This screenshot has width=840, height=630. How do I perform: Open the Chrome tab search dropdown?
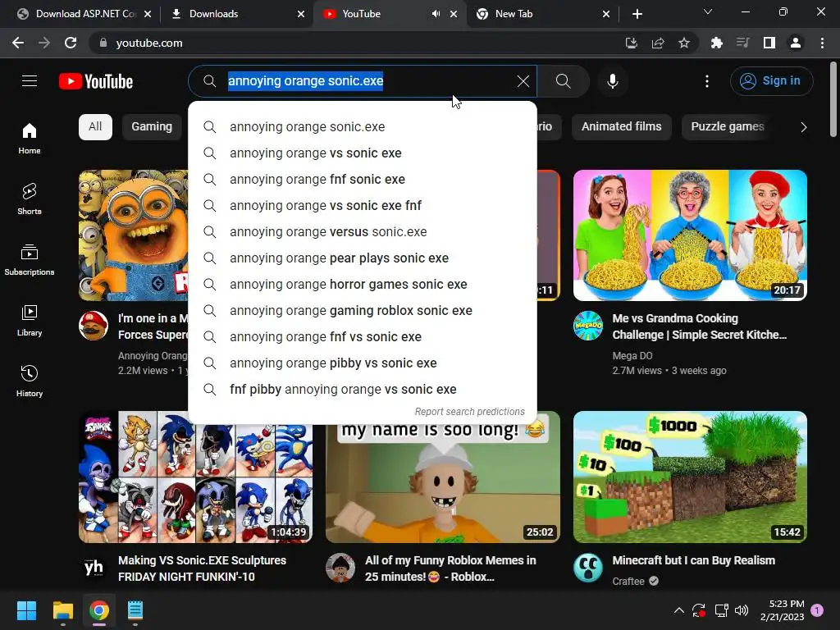point(708,11)
